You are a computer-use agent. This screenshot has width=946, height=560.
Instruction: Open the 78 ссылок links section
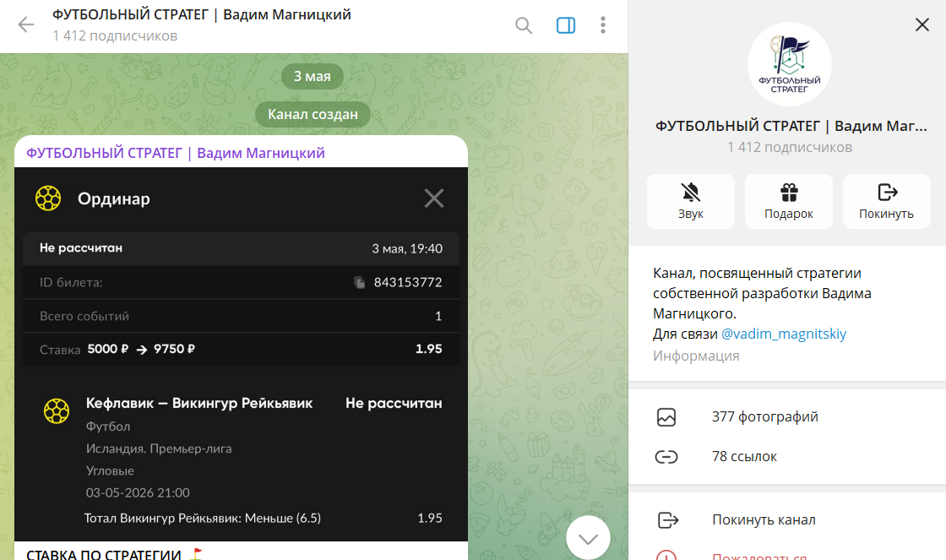787,457
